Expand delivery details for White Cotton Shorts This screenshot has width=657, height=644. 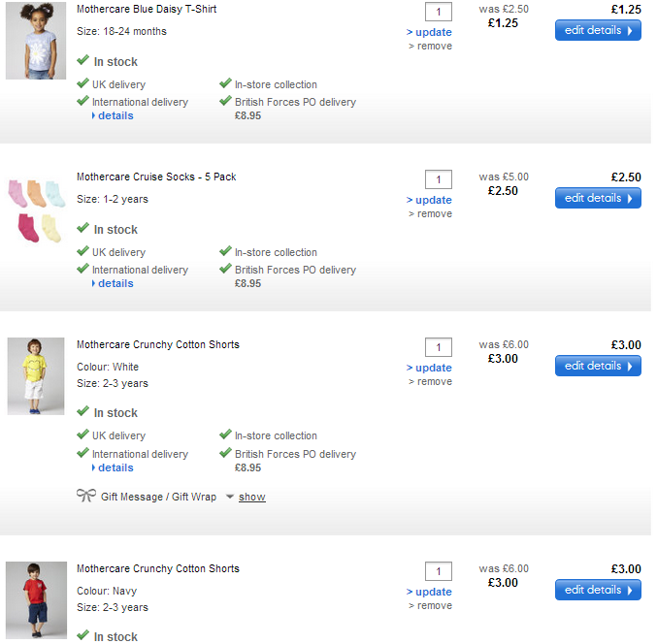coord(115,467)
